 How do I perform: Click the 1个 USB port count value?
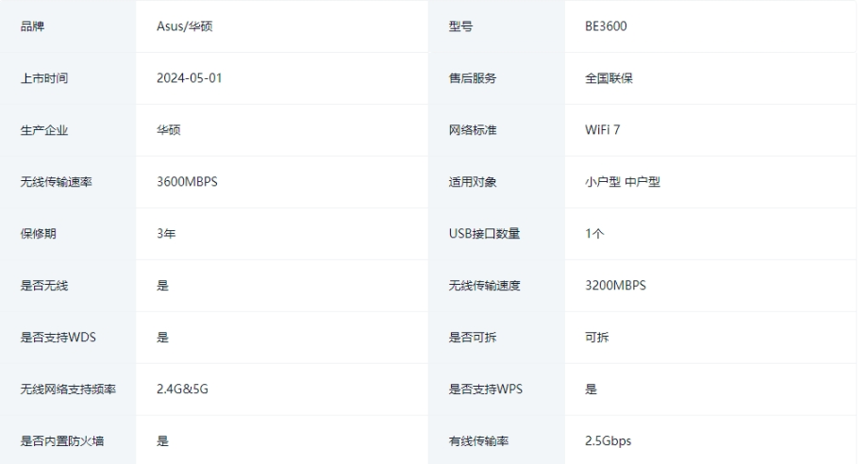pyautogui.click(x=594, y=234)
